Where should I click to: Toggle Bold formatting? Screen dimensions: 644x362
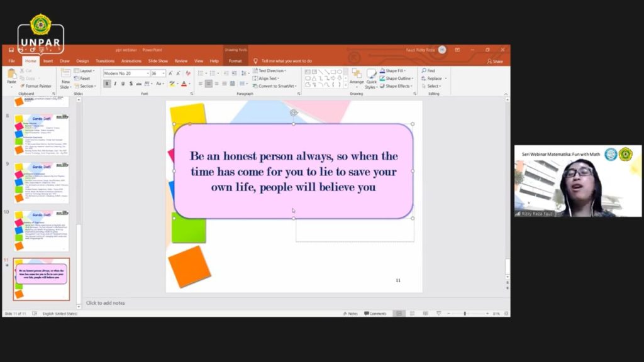coord(107,84)
